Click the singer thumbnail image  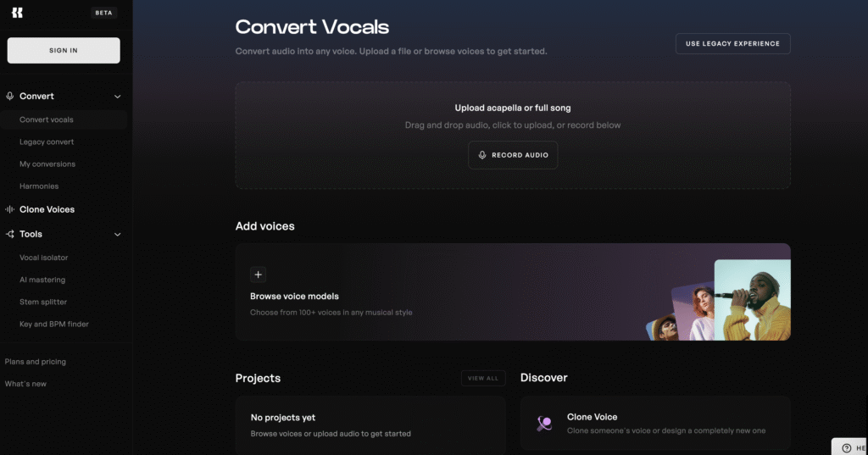(753, 300)
